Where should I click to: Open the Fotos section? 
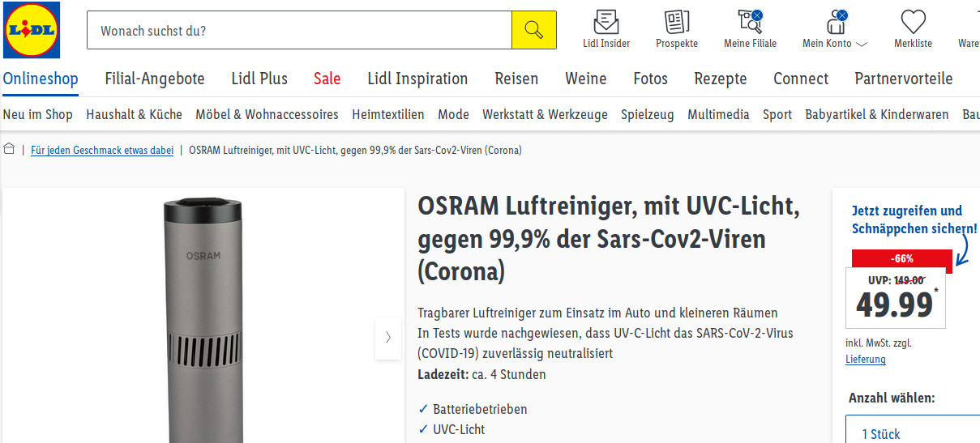pos(651,79)
